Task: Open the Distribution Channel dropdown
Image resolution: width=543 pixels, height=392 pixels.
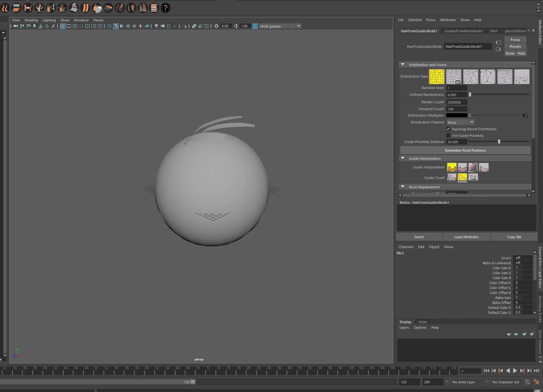Action: (461, 122)
